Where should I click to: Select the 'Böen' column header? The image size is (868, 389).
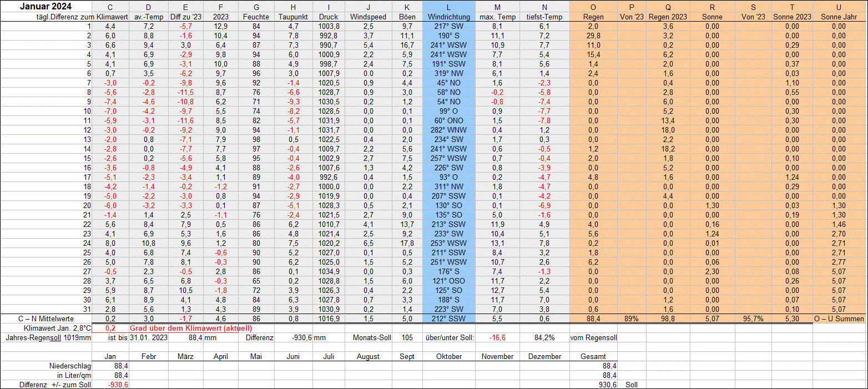pos(407,17)
